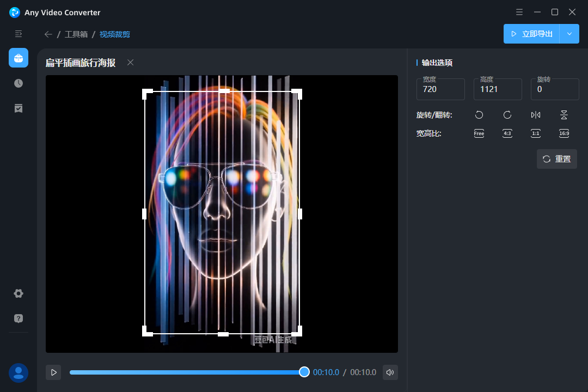Open the history clock icon in sidebar
This screenshot has height=392, width=588.
19,83
